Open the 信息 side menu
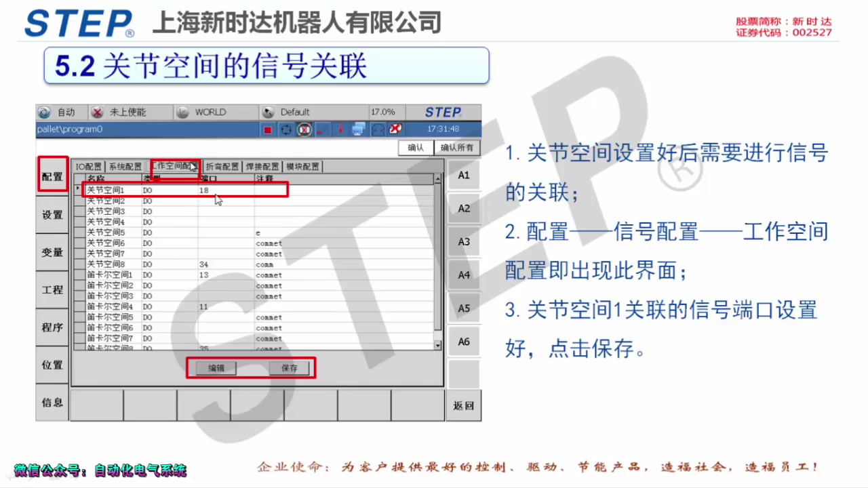 point(52,403)
